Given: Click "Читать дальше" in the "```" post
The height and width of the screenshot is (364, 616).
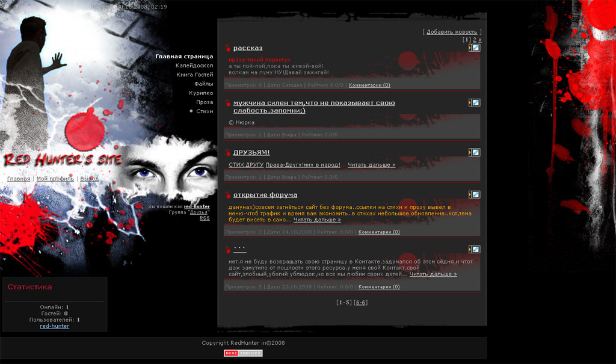Looking at the screenshot, I should coord(433,274).
